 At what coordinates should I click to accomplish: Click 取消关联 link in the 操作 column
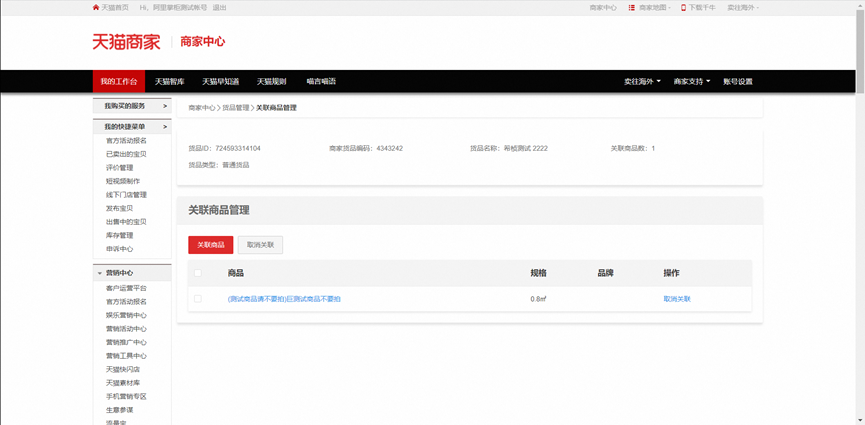click(676, 299)
